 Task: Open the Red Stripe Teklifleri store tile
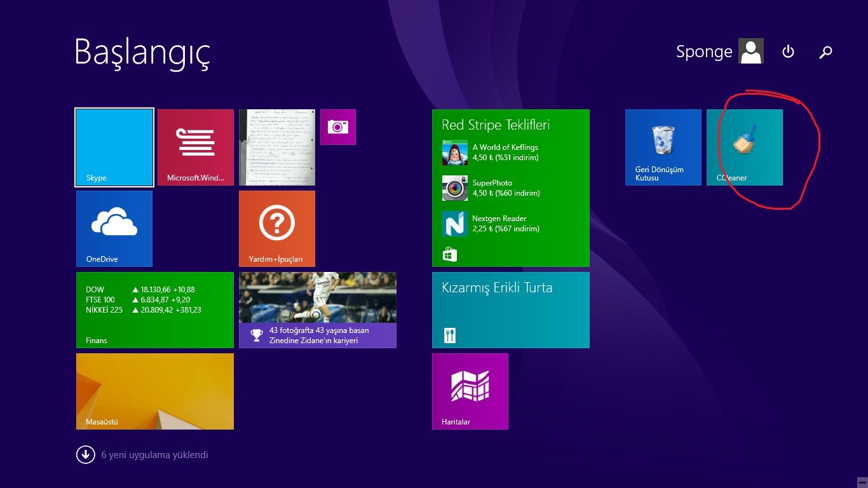(x=511, y=188)
